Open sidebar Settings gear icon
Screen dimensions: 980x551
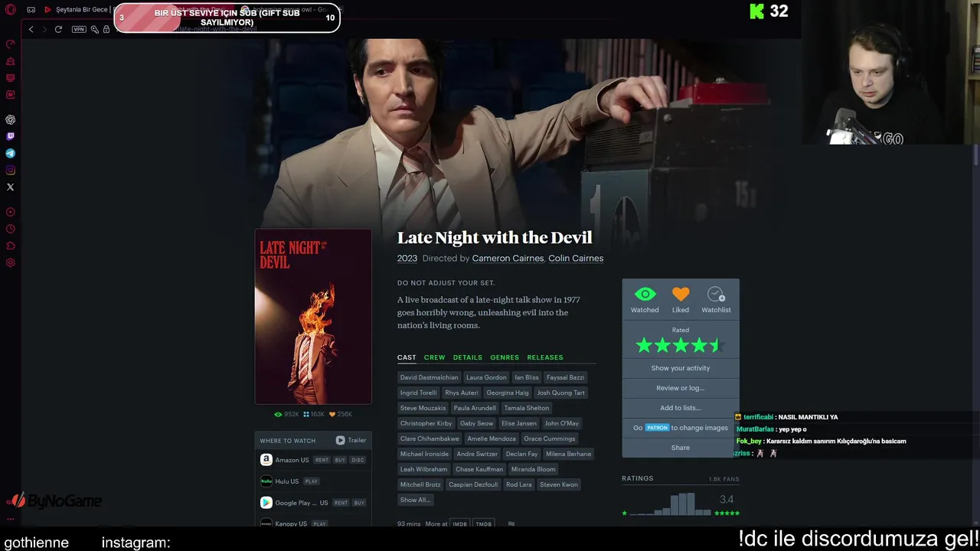(x=11, y=263)
